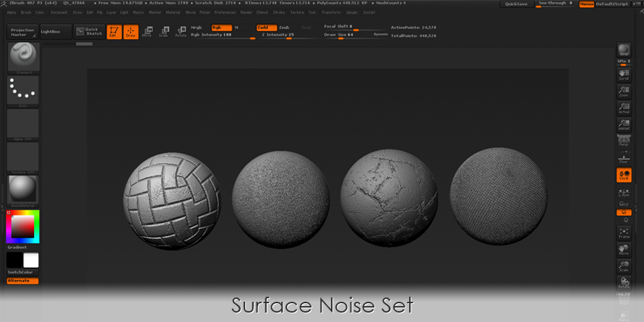Open the Preferences menu
Image resolution: width=644 pixels, height=322 pixels.
coord(225,12)
